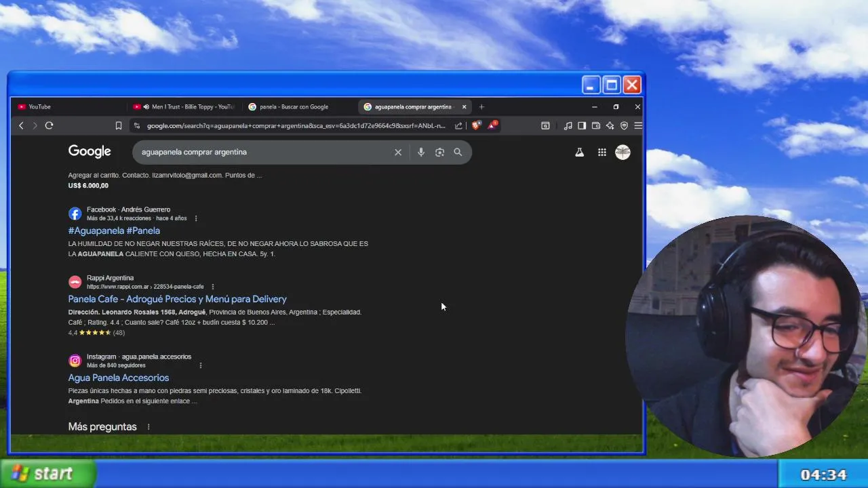
Task: Click the Rappi Argentina favicon
Action: click(75, 282)
